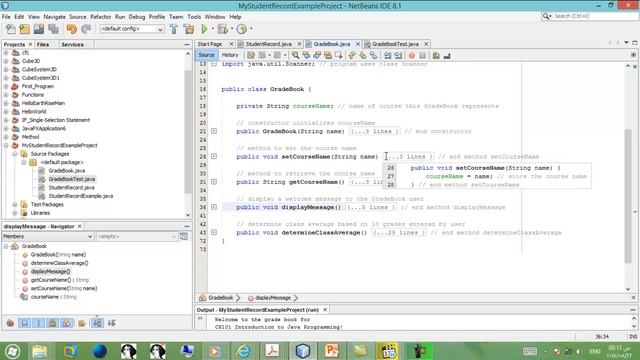This screenshot has height=360, width=640.
Task: Click Previous Bookmark icon
Action: [x=352, y=55]
